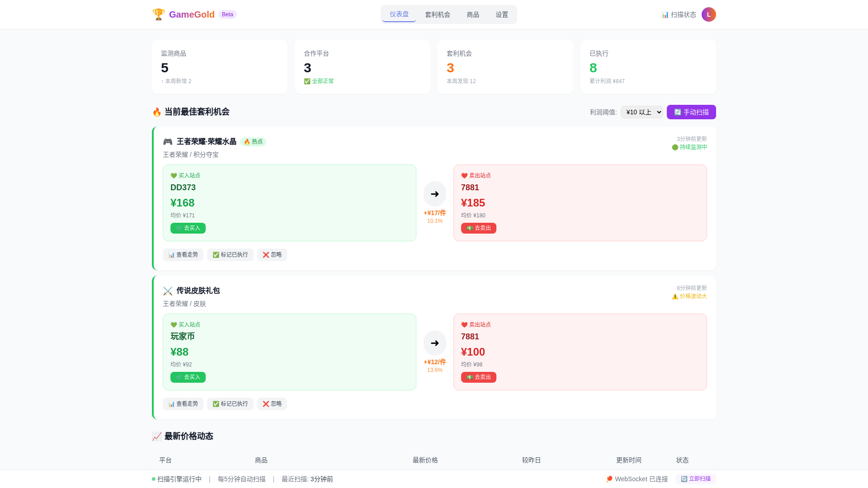Mark 荣耀水晶 opportunity as executed

tap(230, 255)
